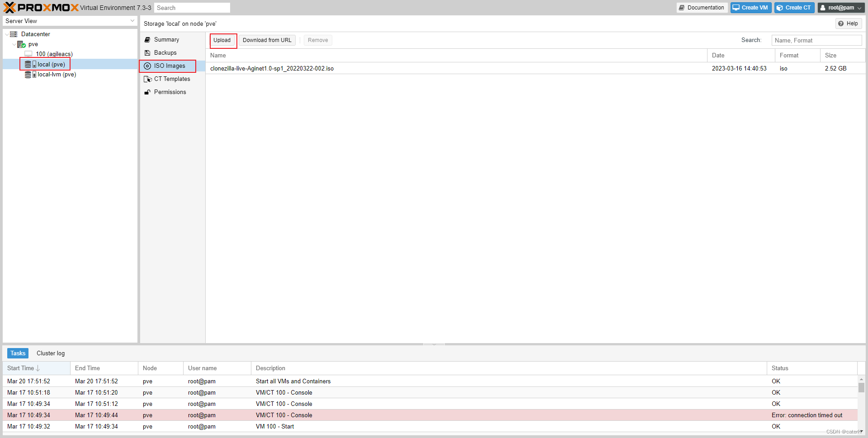Click the Summary book icon

tap(147, 40)
